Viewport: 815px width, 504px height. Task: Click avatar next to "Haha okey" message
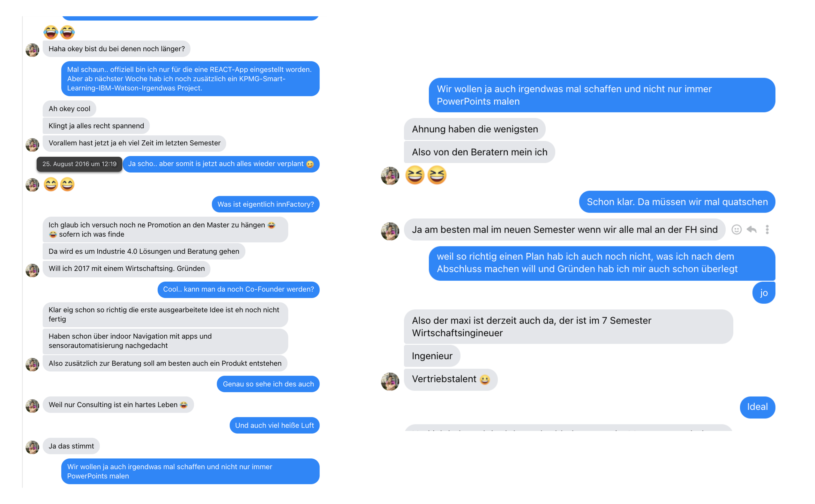tap(32, 50)
